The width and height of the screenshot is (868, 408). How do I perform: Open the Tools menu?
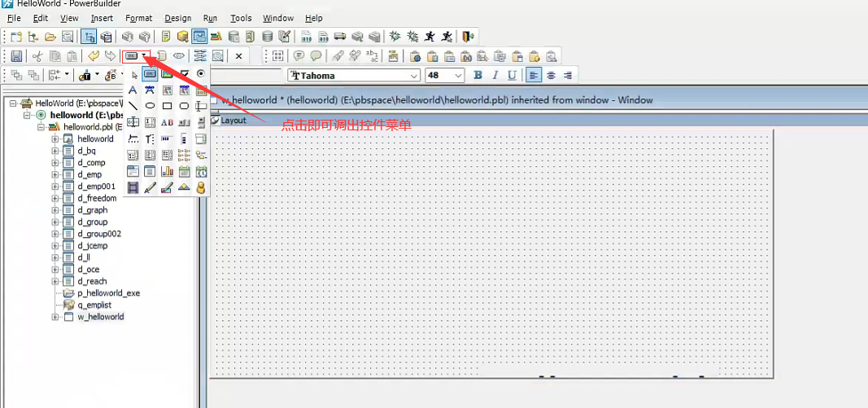[x=241, y=18]
